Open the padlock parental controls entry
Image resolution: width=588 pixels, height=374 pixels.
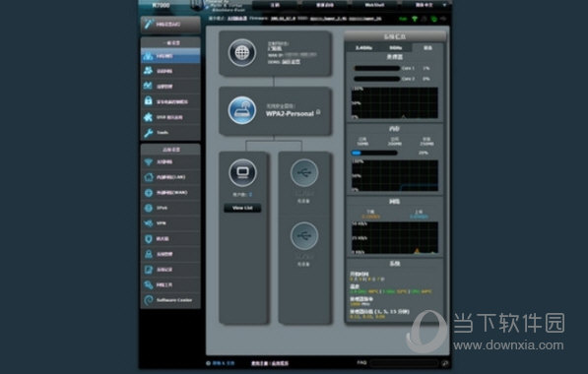[170, 101]
